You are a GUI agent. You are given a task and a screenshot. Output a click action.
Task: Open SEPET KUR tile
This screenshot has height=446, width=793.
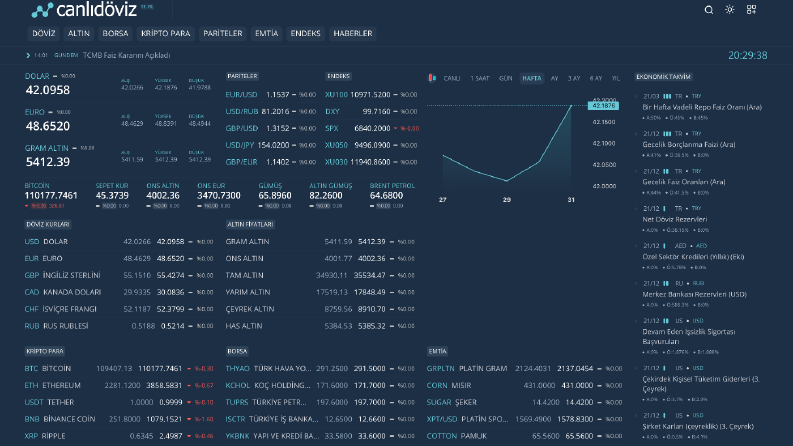[112, 195]
